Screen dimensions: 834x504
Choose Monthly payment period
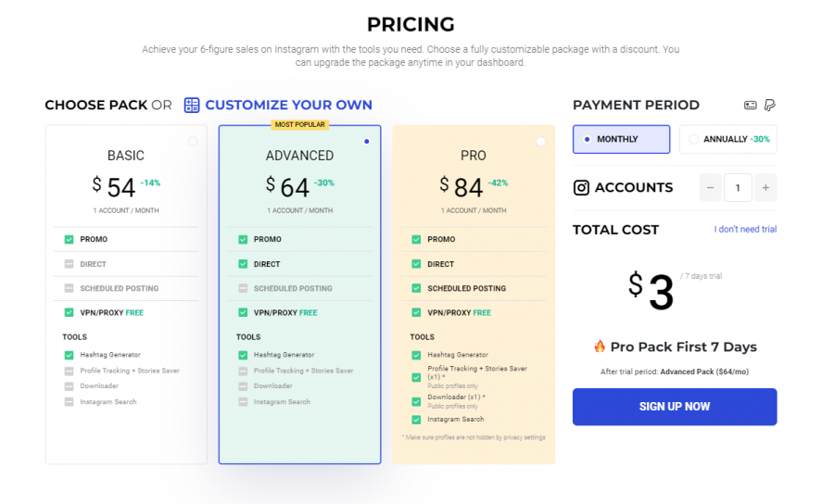coord(621,139)
